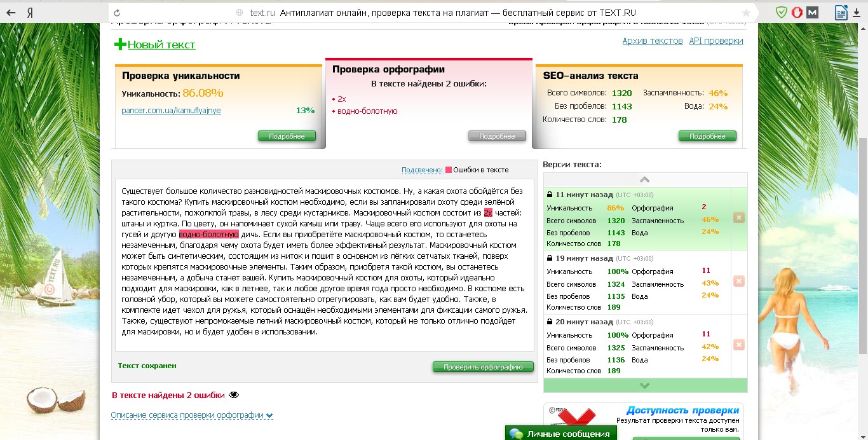868x440 pixels.
Task: Click highlighted error 2х in text
Action: [x=488, y=213]
